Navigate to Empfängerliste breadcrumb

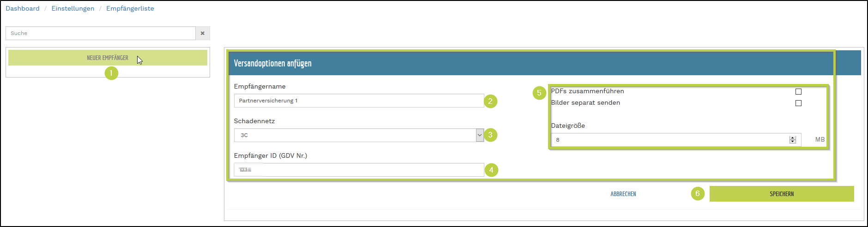click(130, 8)
